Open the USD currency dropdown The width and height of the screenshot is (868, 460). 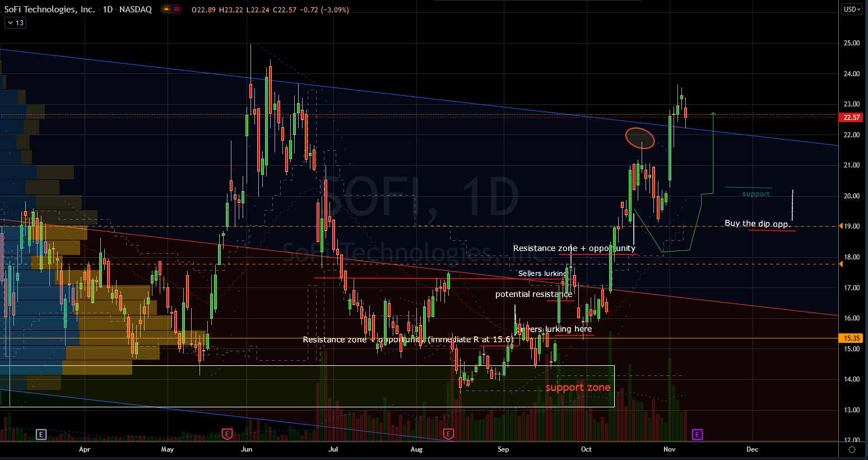pos(852,9)
